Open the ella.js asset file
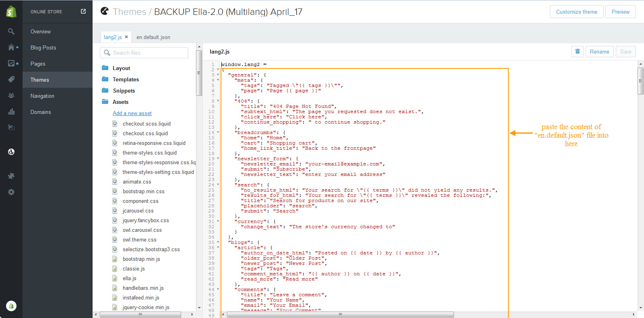This screenshot has width=644, height=318. pos(130,278)
